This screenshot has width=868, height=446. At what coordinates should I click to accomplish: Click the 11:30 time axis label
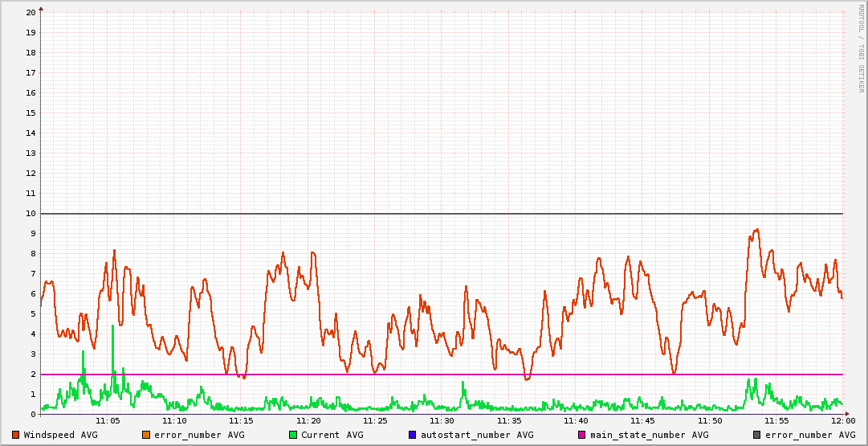click(442, 420)
